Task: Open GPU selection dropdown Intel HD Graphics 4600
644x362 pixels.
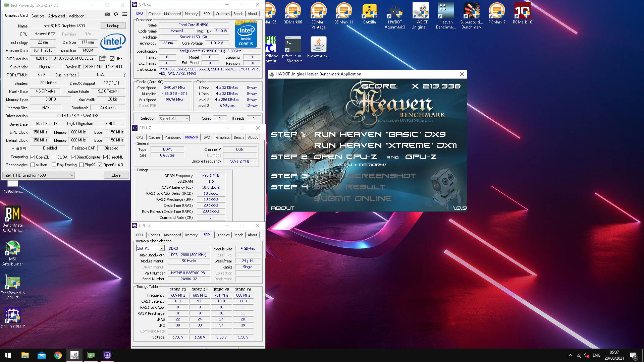Action: pos(38,175)
